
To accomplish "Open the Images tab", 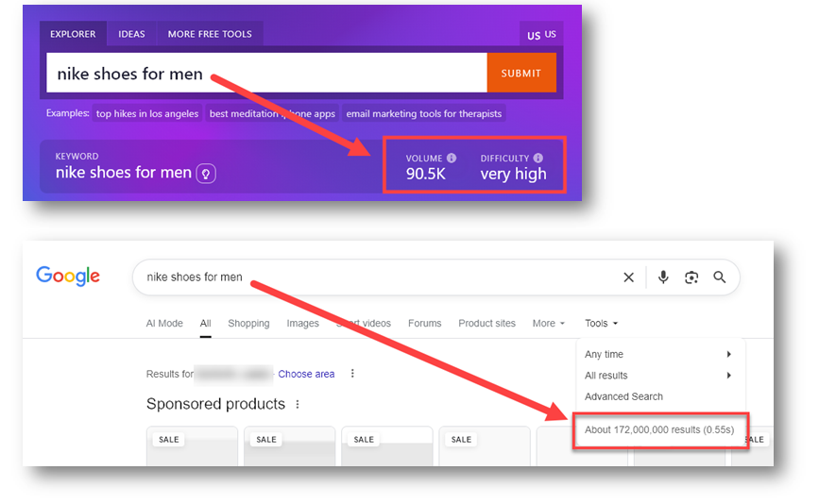I will tap(303, 324).
